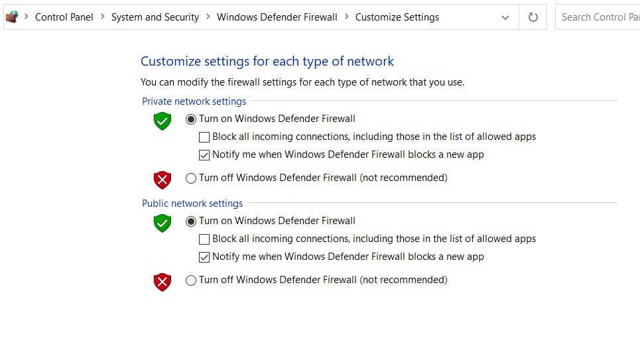Go to Windows Defender Firewall breadcrumb
Image resolution: width=640 pixels, height=364 pixels.
tap(277, 17)
